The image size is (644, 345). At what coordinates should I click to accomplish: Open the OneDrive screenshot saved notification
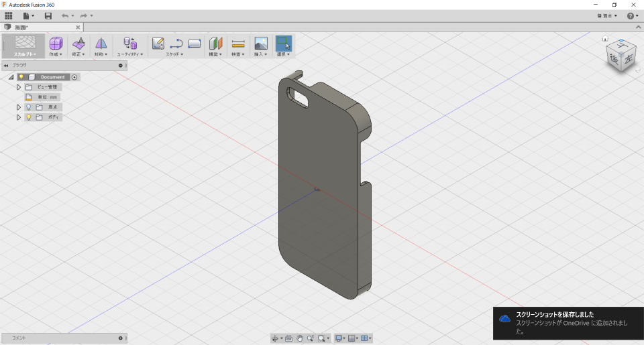coord(568,324)
